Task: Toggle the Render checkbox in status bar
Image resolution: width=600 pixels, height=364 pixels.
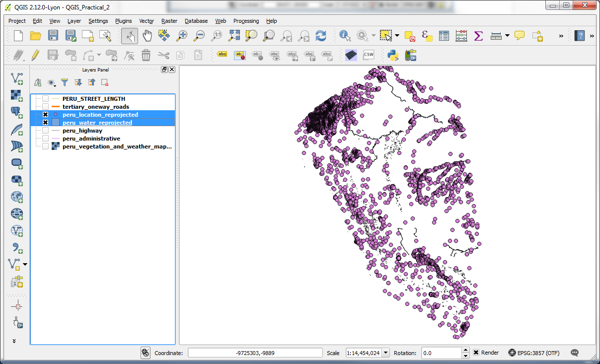Action: click(x=476, y=353)
